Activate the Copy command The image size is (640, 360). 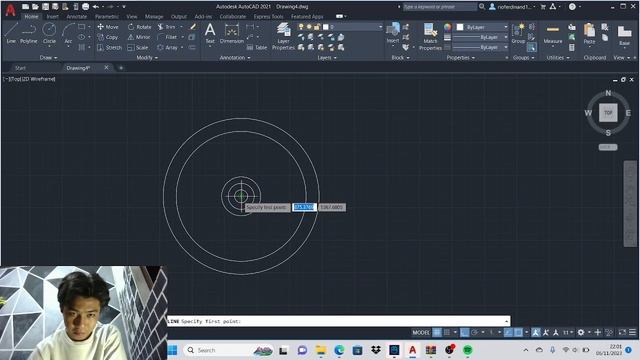click(x=108, y=37)
